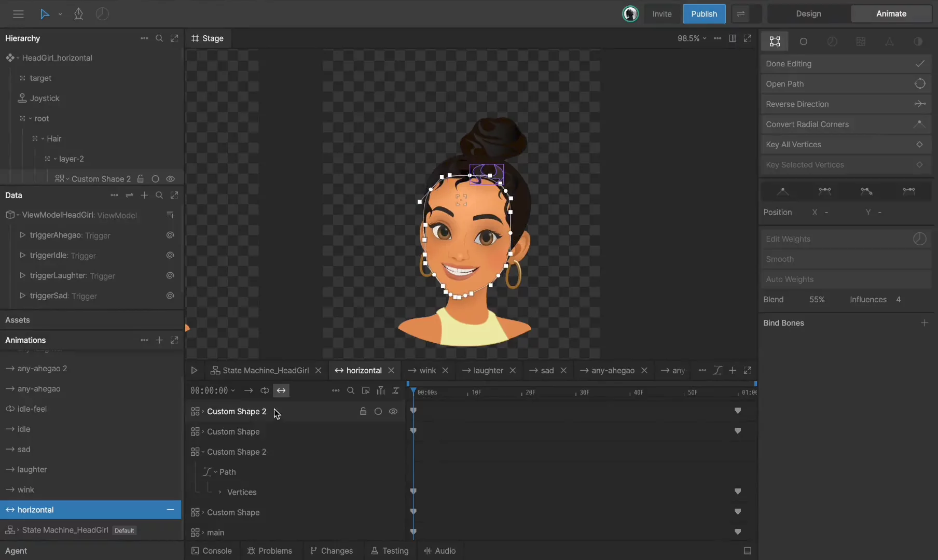
Task: Click Done Editing
Action: click(x=846, y=64)
